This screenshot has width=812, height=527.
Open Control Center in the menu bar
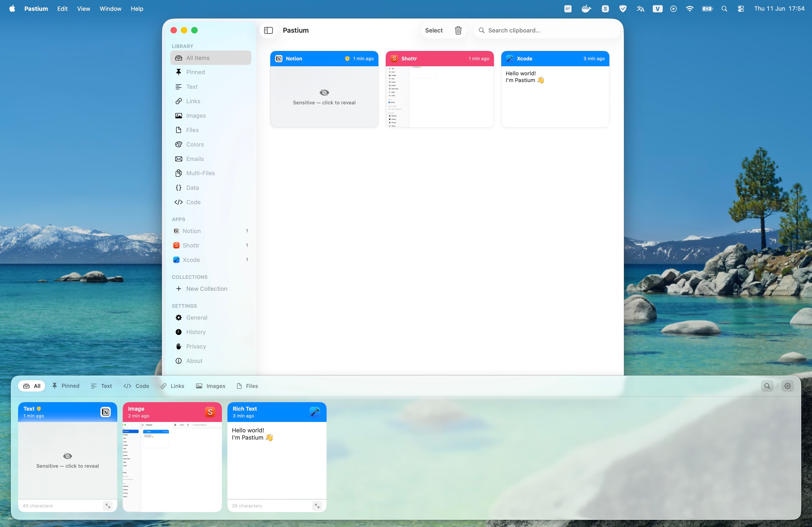point(741,9)
